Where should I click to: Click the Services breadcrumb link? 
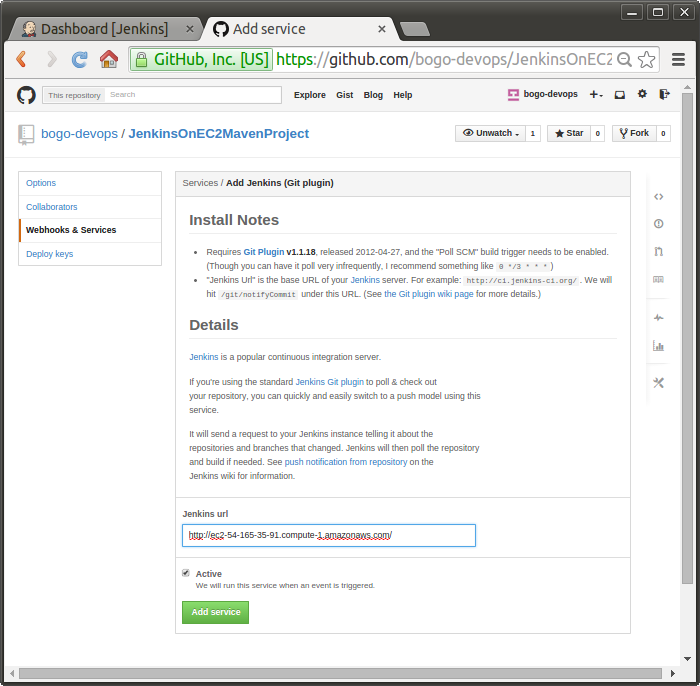point(200,183)
